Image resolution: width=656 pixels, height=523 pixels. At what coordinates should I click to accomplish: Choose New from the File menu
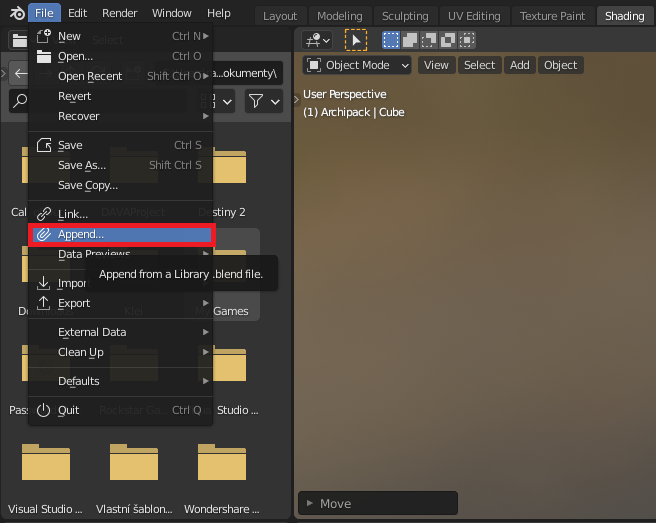(x=120, y=36)
